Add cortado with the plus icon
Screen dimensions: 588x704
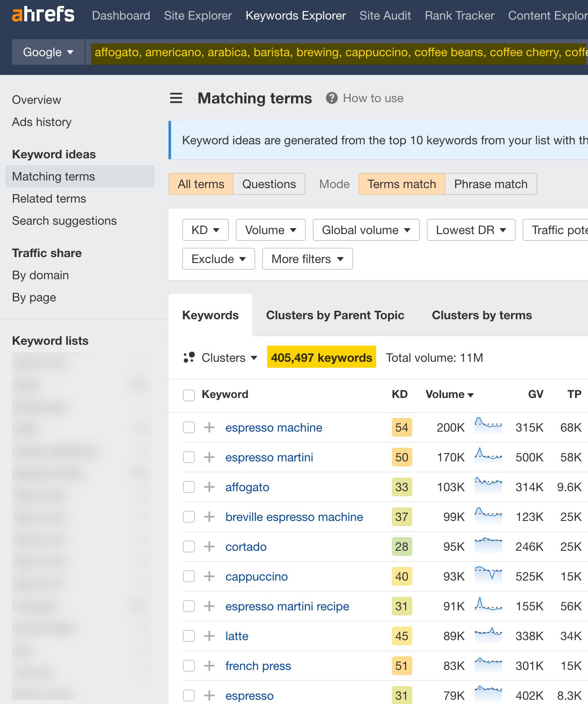tap(209, 547)
